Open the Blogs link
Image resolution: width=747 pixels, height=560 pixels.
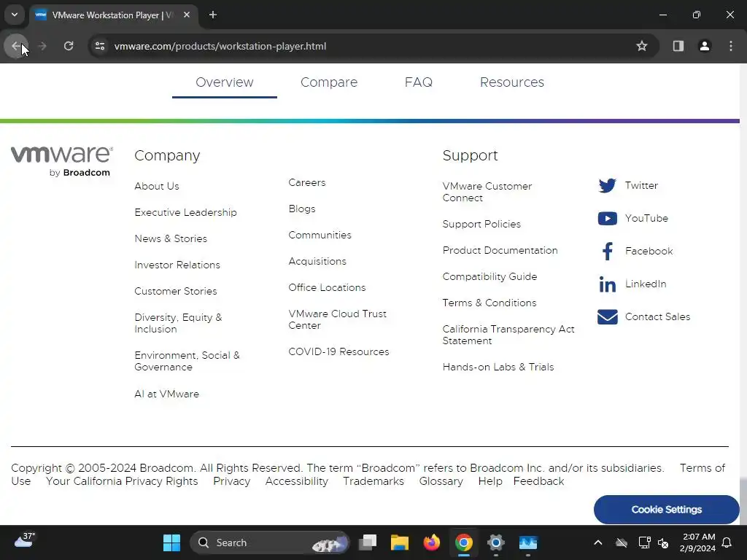pyautogui.click(x=301, y=209)
